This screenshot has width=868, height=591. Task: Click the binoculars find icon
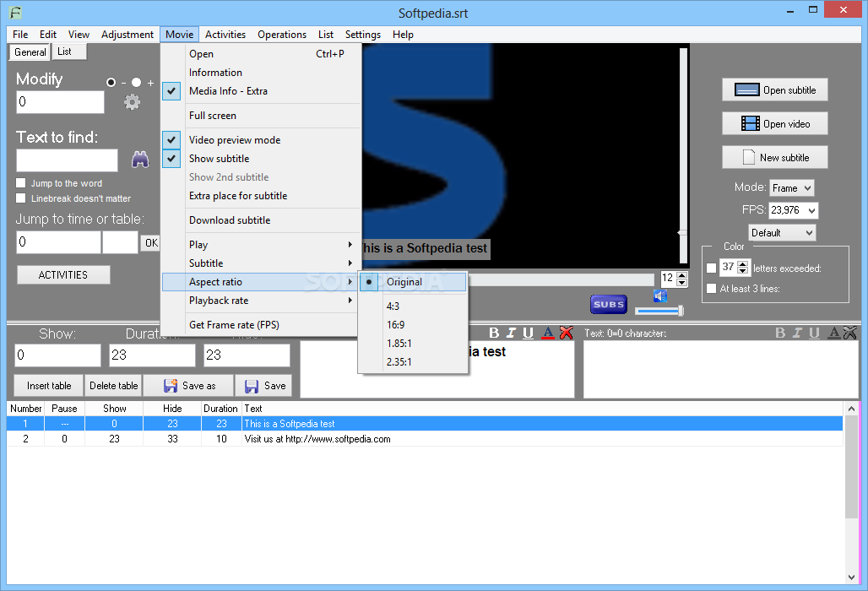[140, 160]
